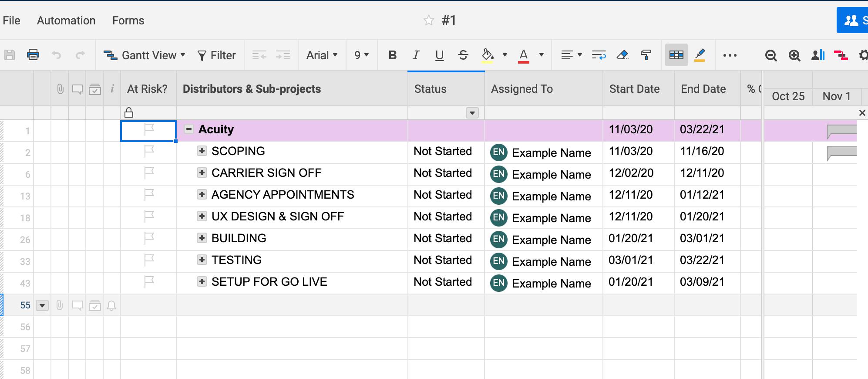Click the Outdent icon
This screenshot has width=868, height=379.
point(259,55)
